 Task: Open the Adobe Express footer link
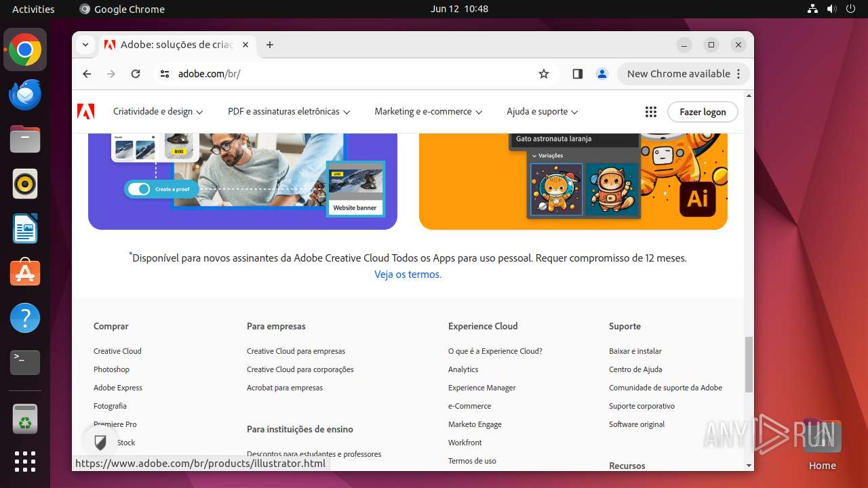pyautogui.click(x=118, y=388)
